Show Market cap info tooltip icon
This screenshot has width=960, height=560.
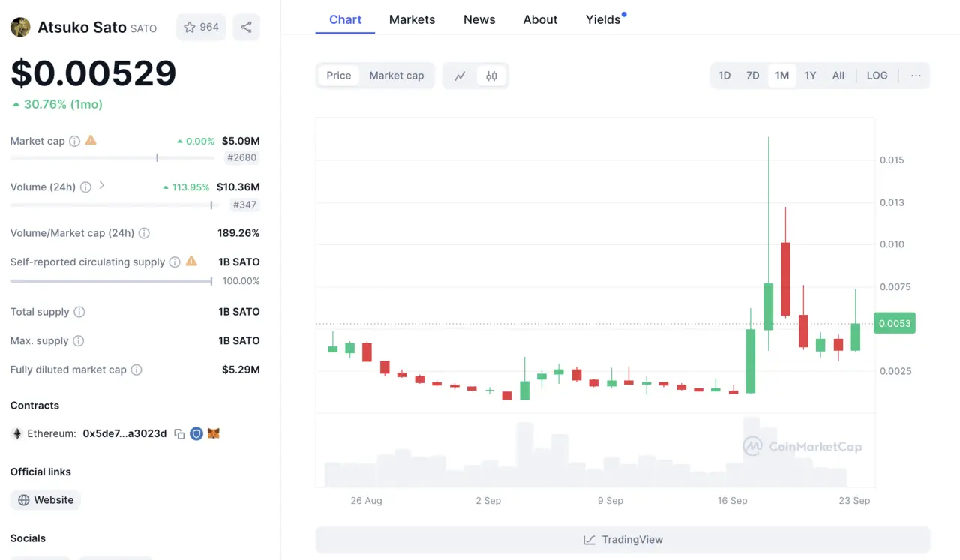tap(74, 141)
